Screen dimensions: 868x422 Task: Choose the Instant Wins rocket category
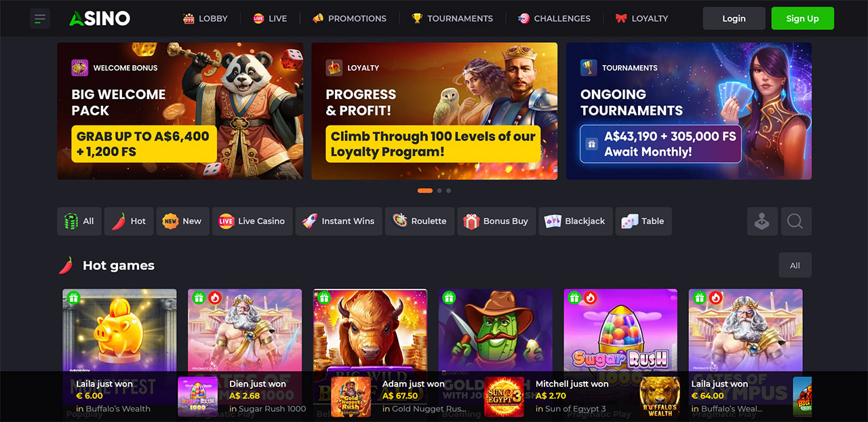338,221
